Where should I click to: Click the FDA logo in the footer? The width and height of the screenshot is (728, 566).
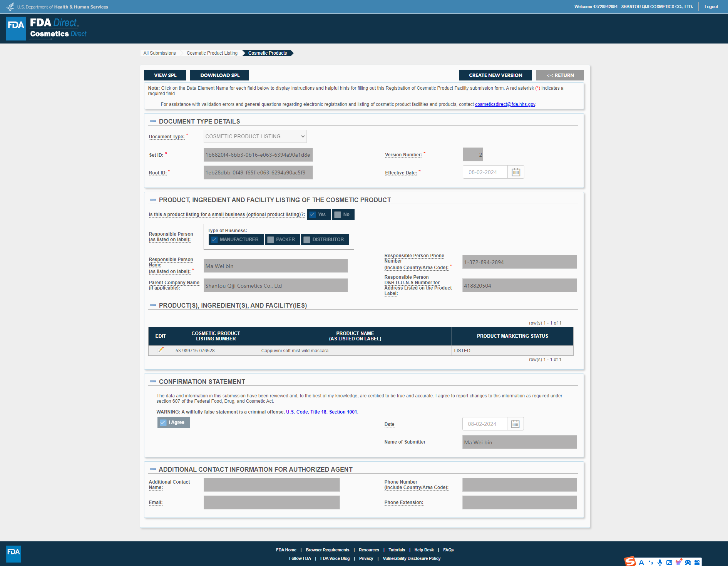pos(13,553)
